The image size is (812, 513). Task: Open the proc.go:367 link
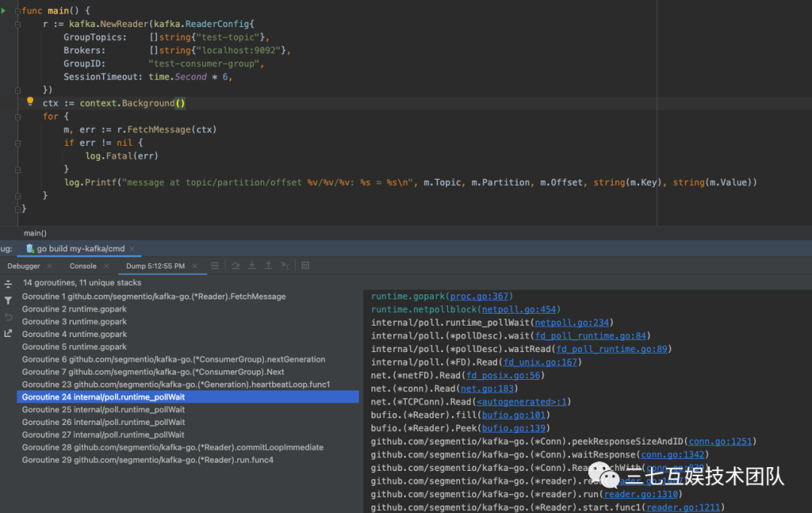pyautogui.click(x=479, y=296)
